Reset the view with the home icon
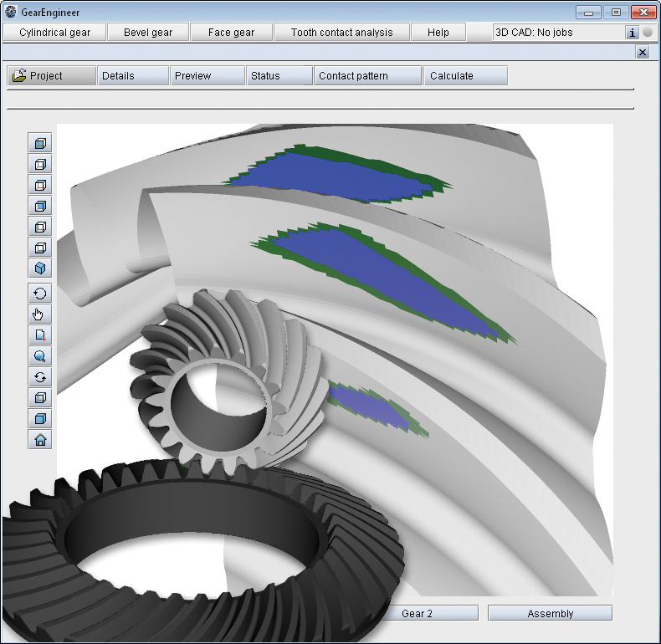The height and width of the screenshot is (644, 661). point(40,440)
